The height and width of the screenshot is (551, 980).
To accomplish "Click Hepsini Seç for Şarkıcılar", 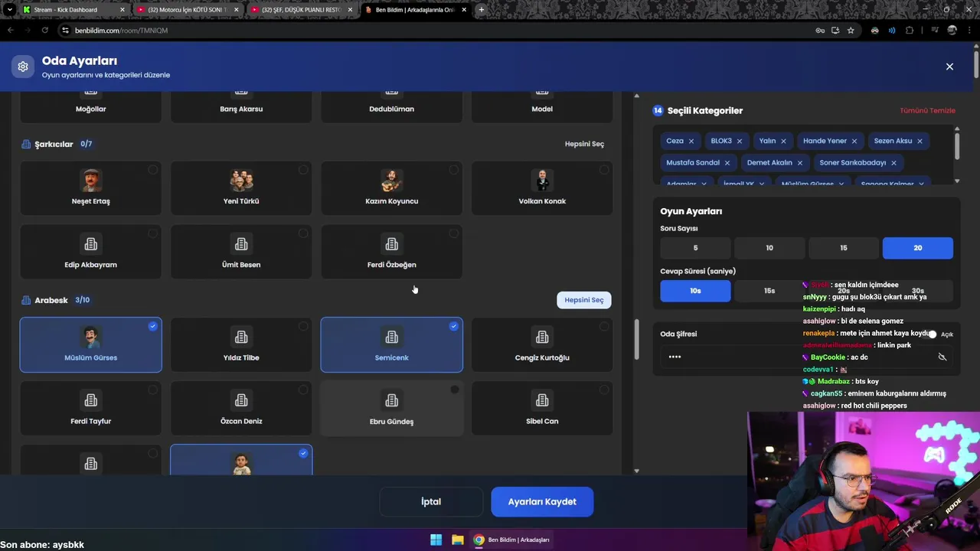I will click(584, 144).
